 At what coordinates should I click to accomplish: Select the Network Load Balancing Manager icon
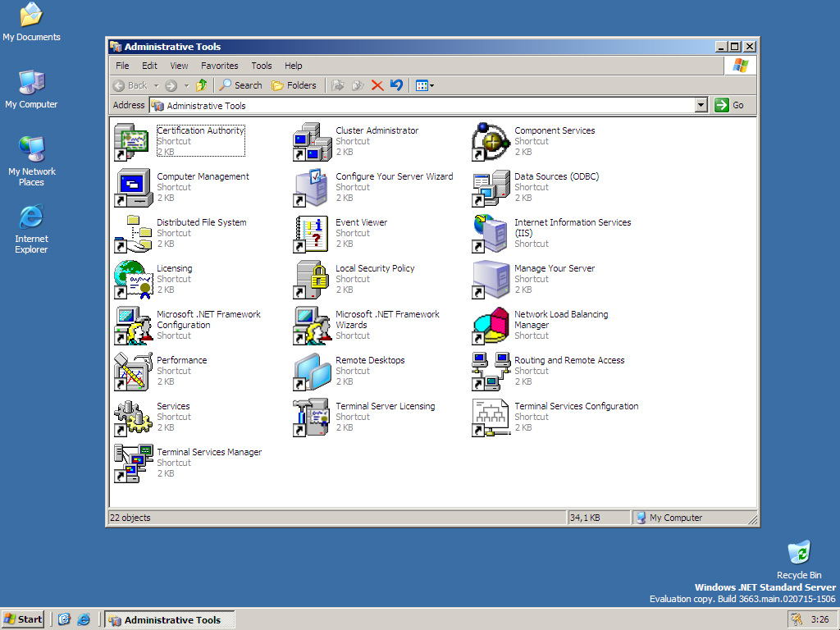pyautogui.click(x=491, y=326)
